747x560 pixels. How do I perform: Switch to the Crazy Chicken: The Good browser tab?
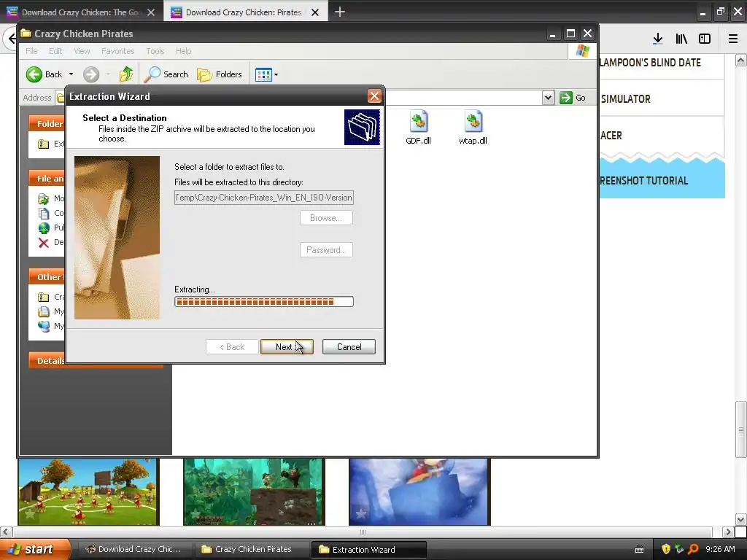click(x=80, y=12)
